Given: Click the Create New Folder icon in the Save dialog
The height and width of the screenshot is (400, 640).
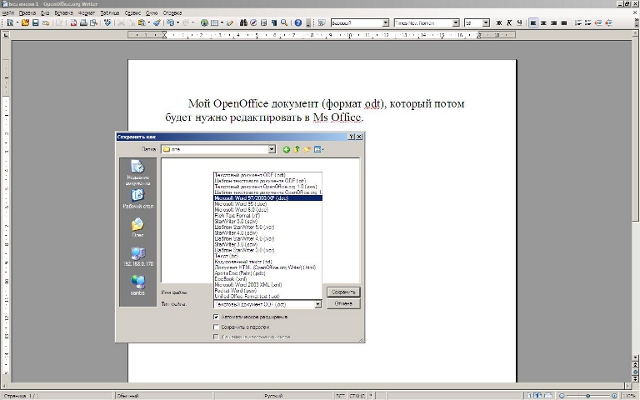Looking at the screenshot, I should pyautogui.click(x=307, y=149).
